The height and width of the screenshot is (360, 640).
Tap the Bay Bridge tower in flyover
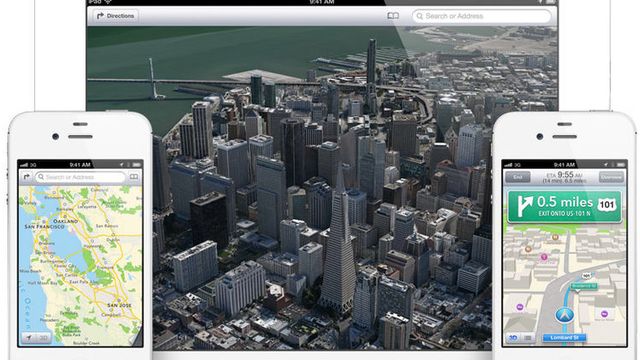pyautogui.click(x=153, y=78)
